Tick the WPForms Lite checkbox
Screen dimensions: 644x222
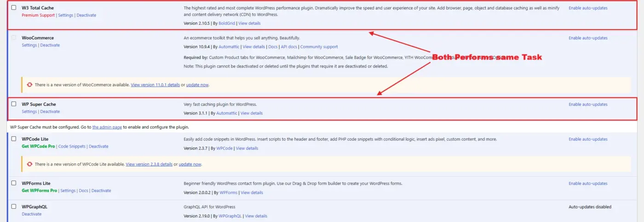point(14,183)
